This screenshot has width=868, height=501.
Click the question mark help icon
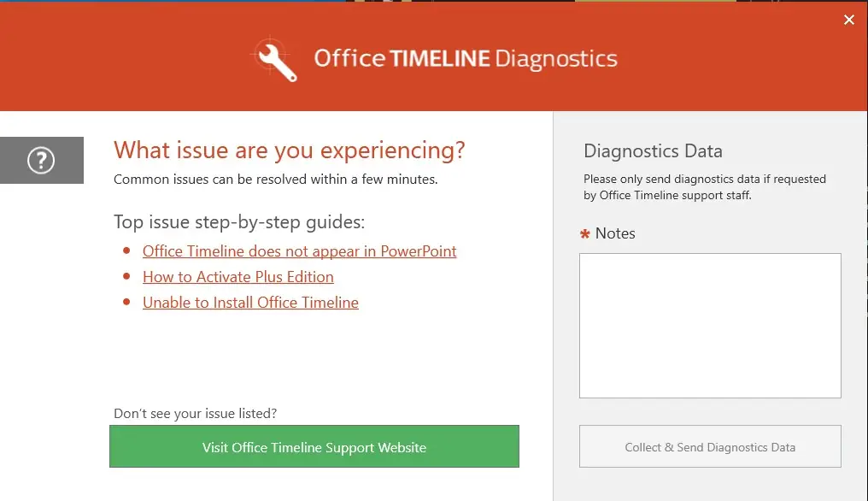click(x=41, y=160)
